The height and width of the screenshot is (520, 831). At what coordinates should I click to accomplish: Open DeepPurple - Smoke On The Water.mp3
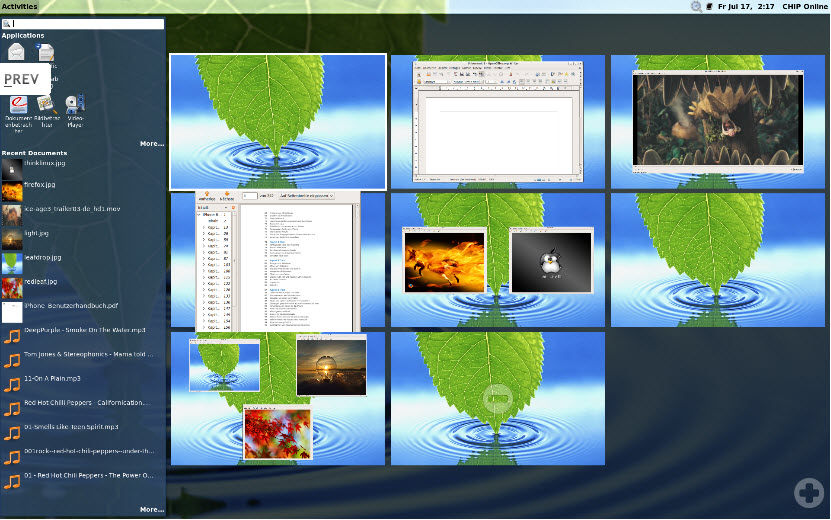(74, 337)
